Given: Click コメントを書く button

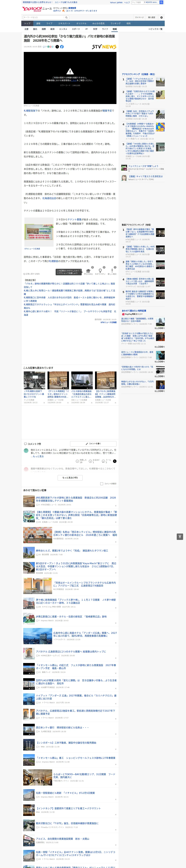Looking at the screenshot, I should click(93, 444).
